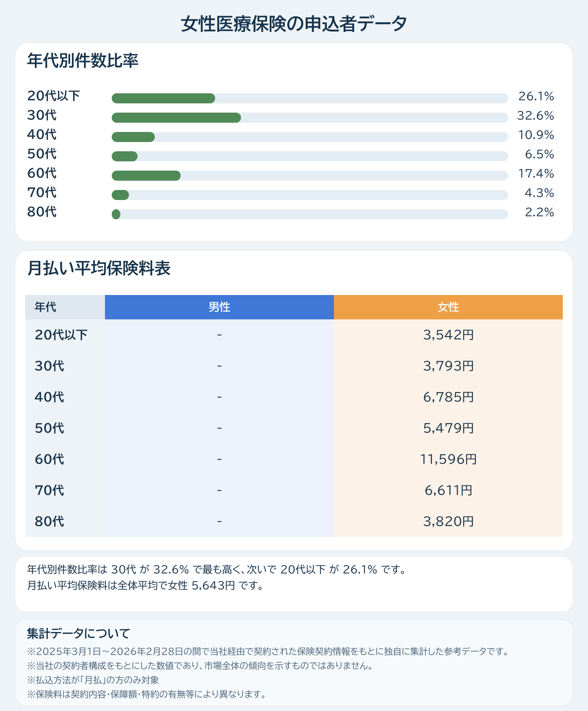Click the 5,643円 average summary sentence
588x711 pixels.
(145, 585)
